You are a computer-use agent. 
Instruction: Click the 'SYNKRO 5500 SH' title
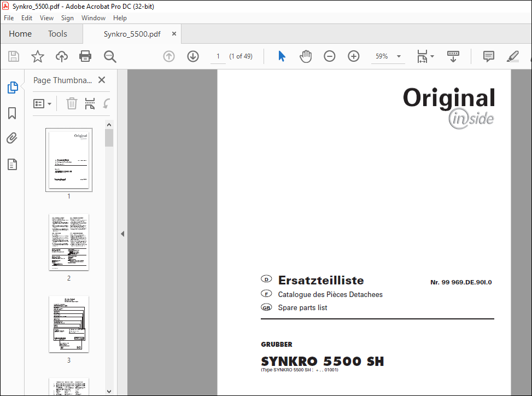point(323,361)
